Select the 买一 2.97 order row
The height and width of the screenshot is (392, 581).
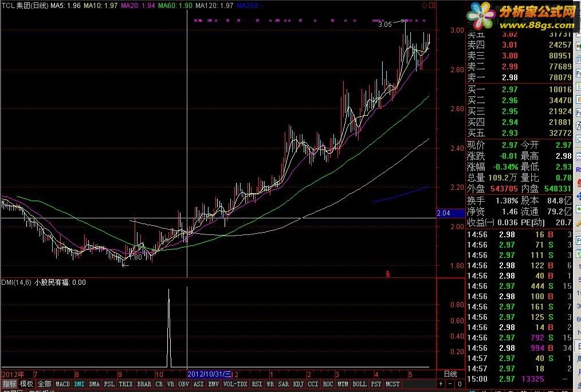520,89
